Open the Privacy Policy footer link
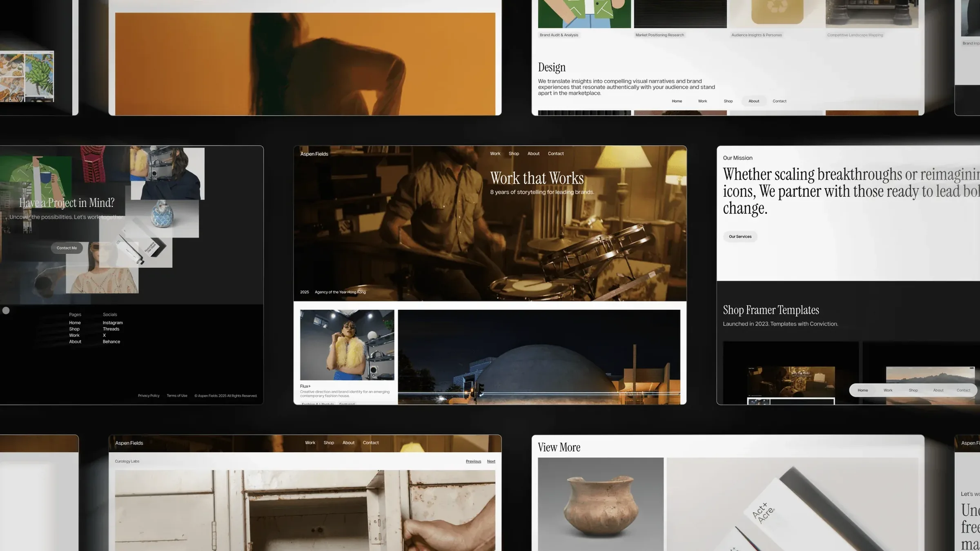 coord(149,395)
